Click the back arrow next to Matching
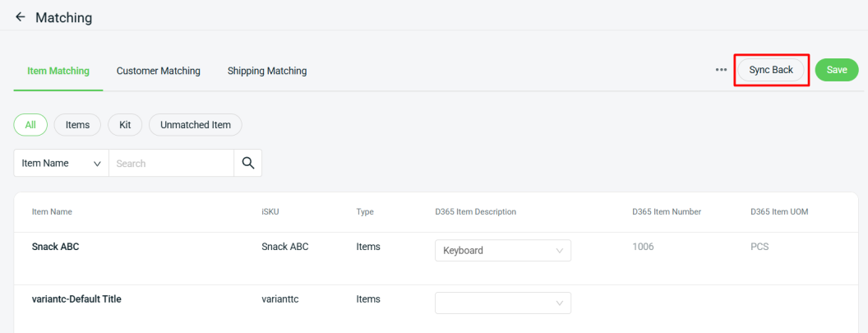The width and height of the screenshot is (868, 333). 21,17
